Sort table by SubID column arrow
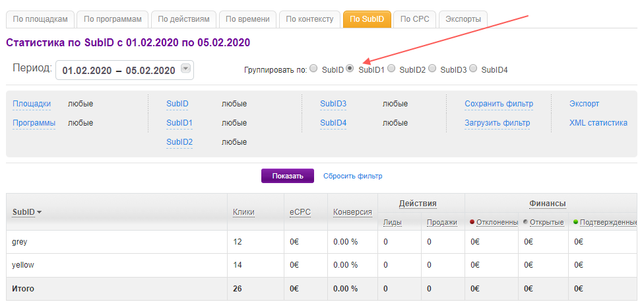 [x=40, y=212]
